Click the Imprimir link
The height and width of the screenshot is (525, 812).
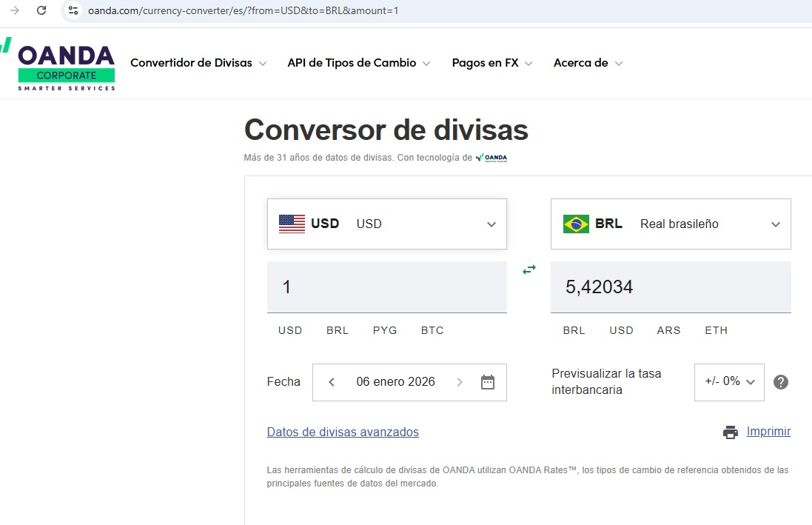(768, 432)
